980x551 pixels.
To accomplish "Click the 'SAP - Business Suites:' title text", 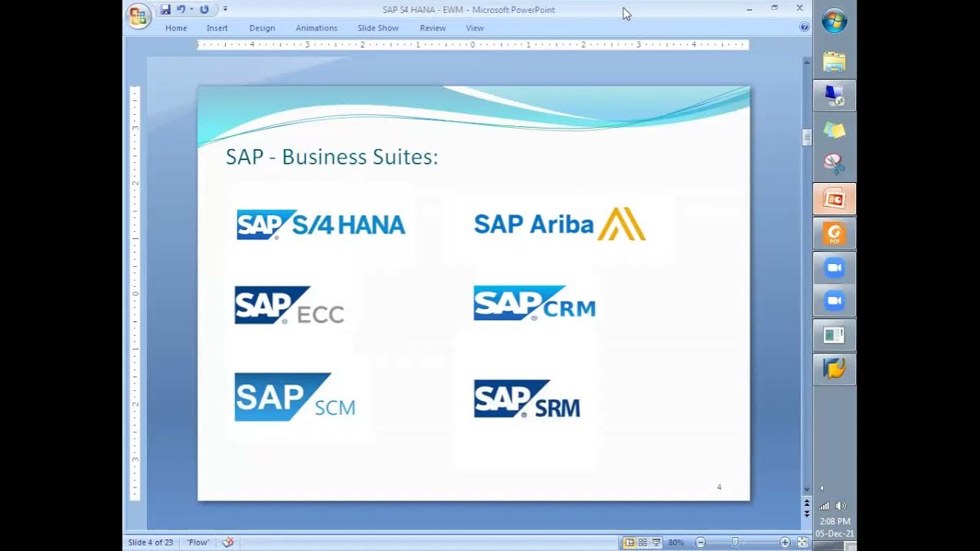I will (x=332, y=157).
